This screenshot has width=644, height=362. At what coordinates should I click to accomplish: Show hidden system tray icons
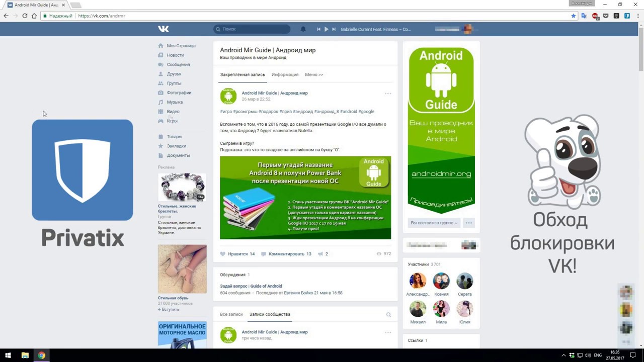pos(563,355)
